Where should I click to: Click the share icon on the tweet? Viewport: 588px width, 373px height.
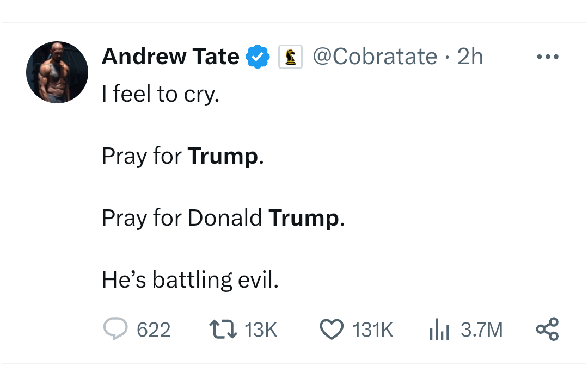(x=547, y=330)
